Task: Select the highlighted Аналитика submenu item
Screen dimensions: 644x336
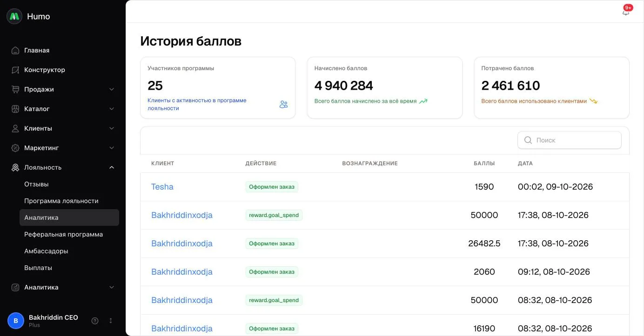Action: click(x=69, y=217)
